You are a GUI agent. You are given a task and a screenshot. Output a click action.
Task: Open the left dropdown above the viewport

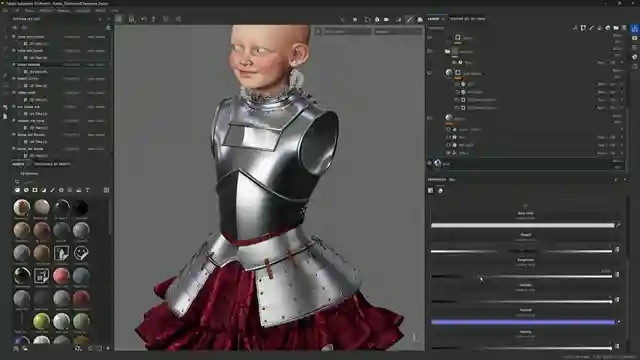[347, 31]
